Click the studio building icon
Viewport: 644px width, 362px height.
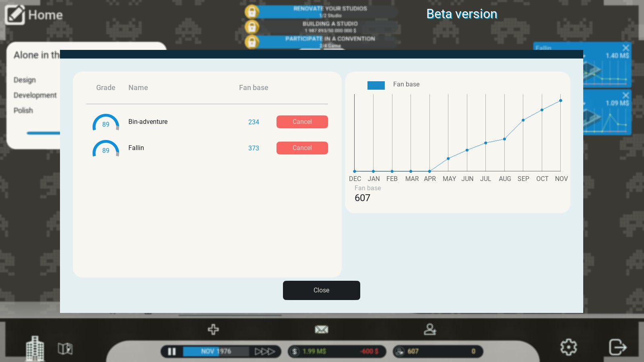pyautogui.click(x=35, y=348)
